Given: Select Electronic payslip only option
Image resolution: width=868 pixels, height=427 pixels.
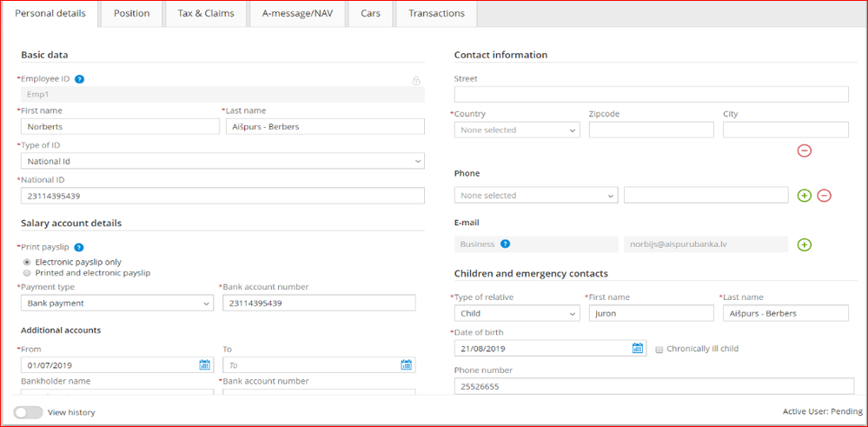Looking at the screenshot, I should tap(27, 262).
